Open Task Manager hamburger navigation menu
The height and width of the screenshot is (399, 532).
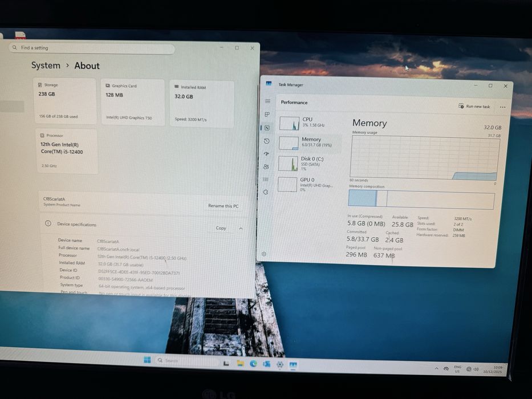267,101
